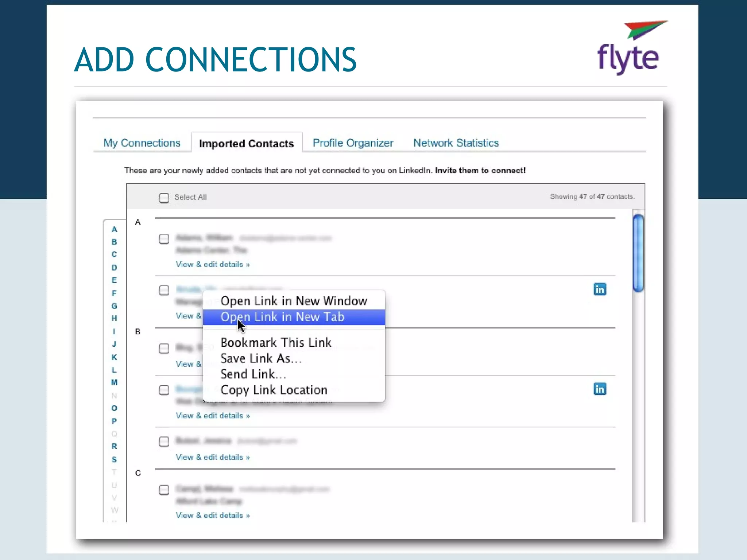Click the blue scrollbar thumb in the contacts list
The image size is (747, 560).
coord(638,253)
